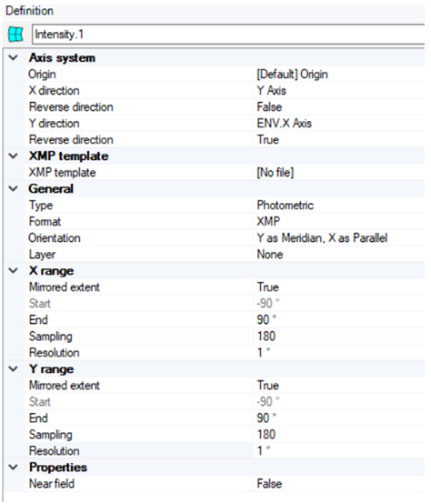Collapse the Properties section chevron
The width and height of the screenshot is (431, 504).
point(14,467)
